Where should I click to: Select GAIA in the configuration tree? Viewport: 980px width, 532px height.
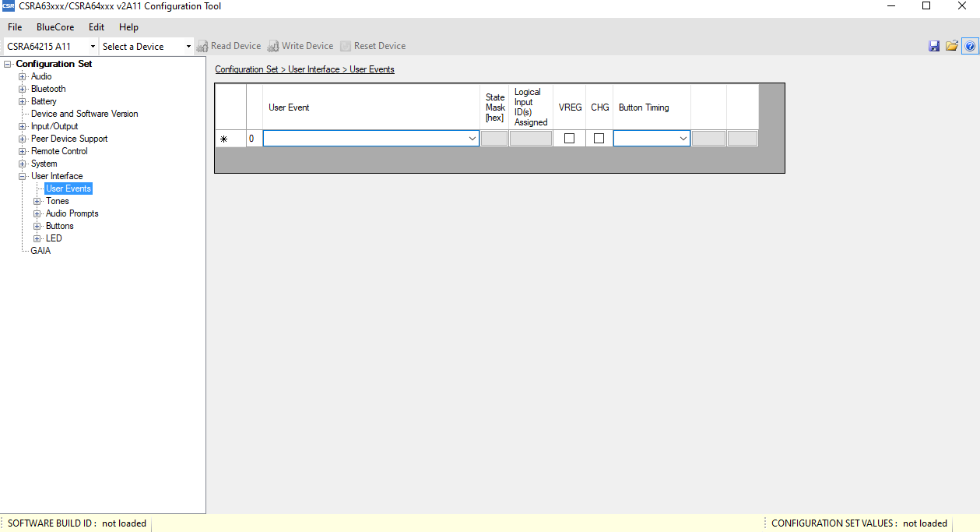[x=40, y=251]
